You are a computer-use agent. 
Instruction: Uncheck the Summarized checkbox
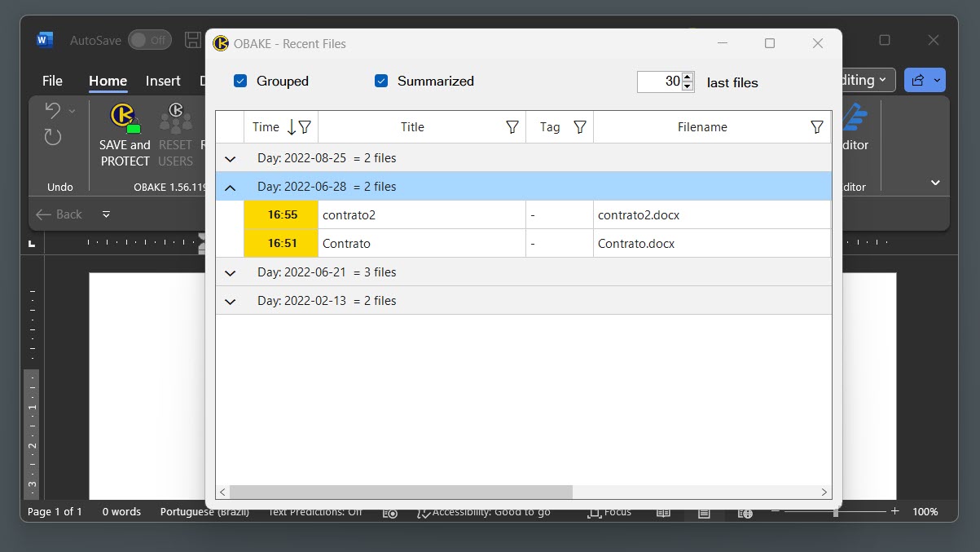coord(381,81)
